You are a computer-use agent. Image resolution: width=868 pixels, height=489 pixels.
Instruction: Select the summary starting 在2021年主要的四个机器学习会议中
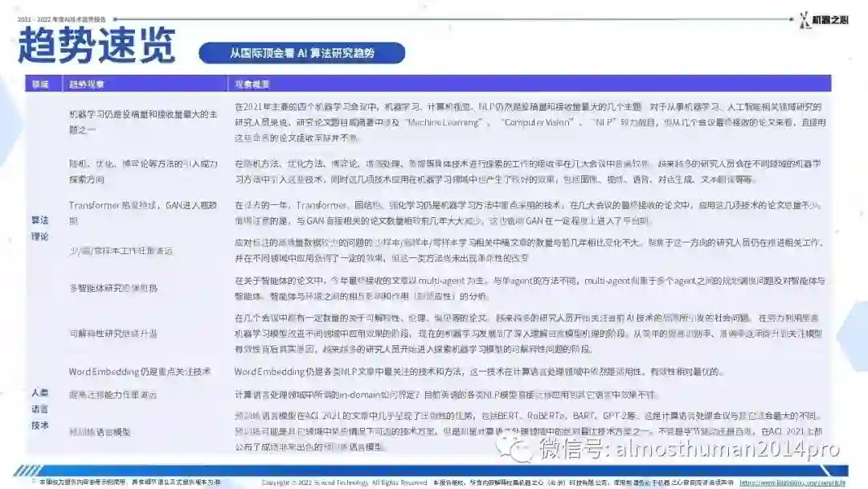tap(530, 121)
